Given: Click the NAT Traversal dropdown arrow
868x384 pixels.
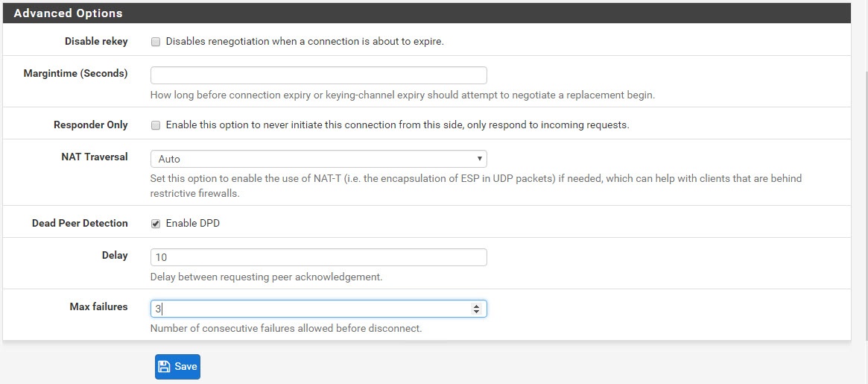Looking at the screenshot, I should [479, 159].
